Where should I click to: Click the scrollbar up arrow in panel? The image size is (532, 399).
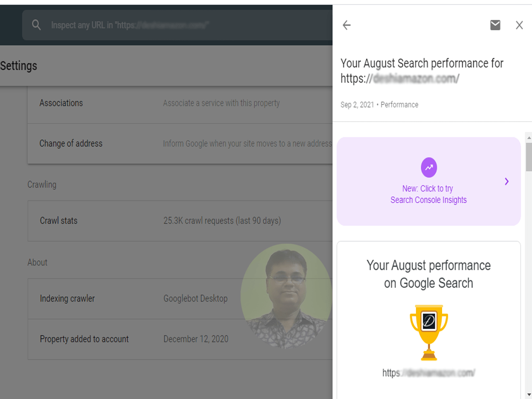tap(529, 137)
